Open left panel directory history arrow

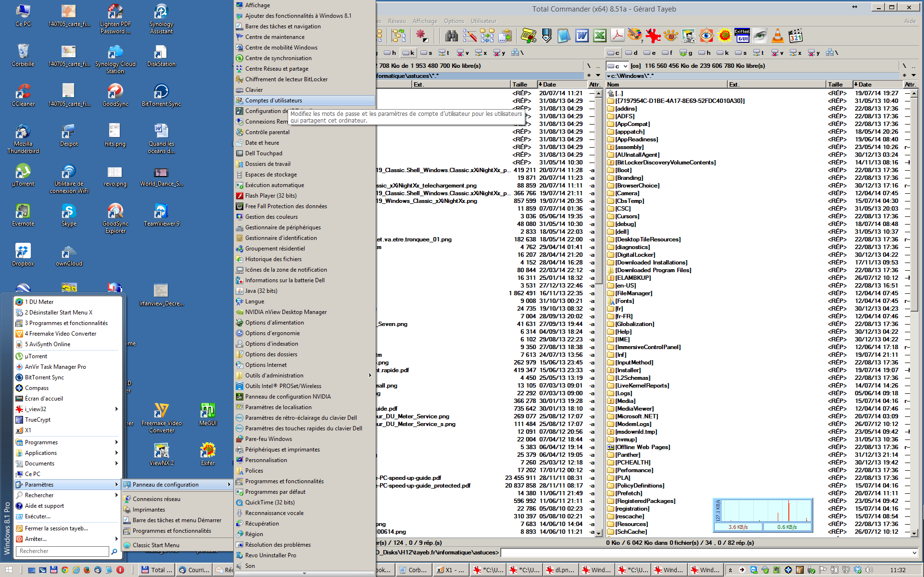tap(598, 75)
